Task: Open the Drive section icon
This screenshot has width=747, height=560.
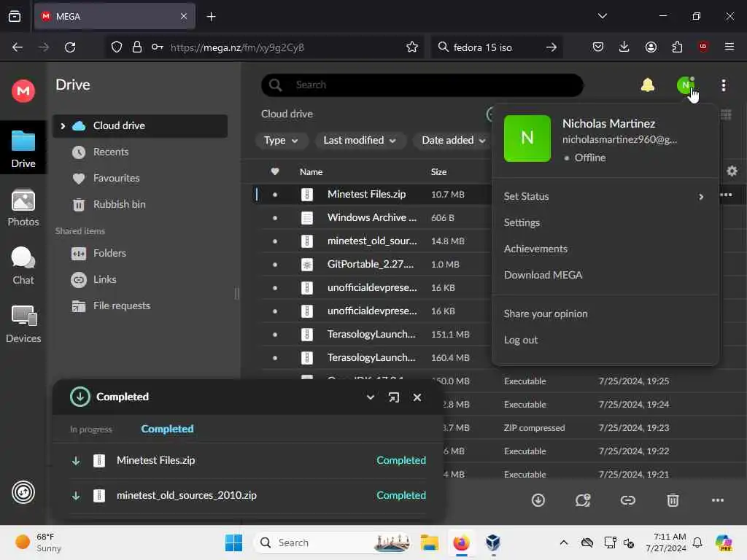Action: tap(23, 148)
